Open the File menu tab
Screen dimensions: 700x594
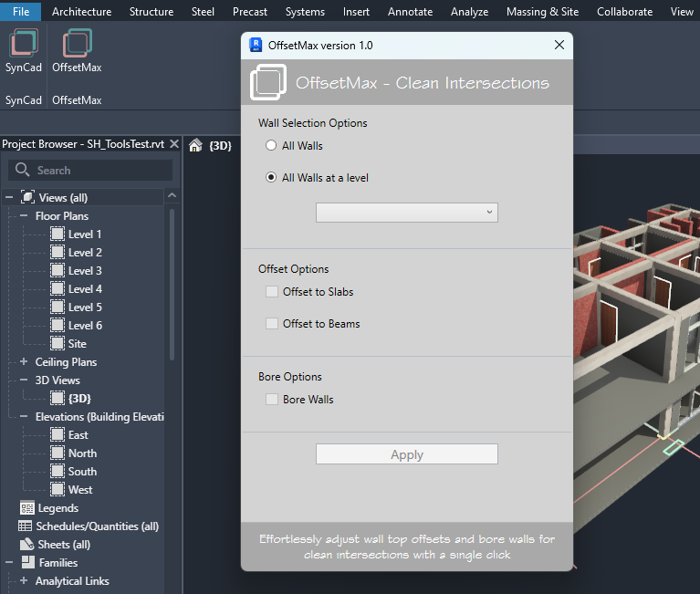21,11
